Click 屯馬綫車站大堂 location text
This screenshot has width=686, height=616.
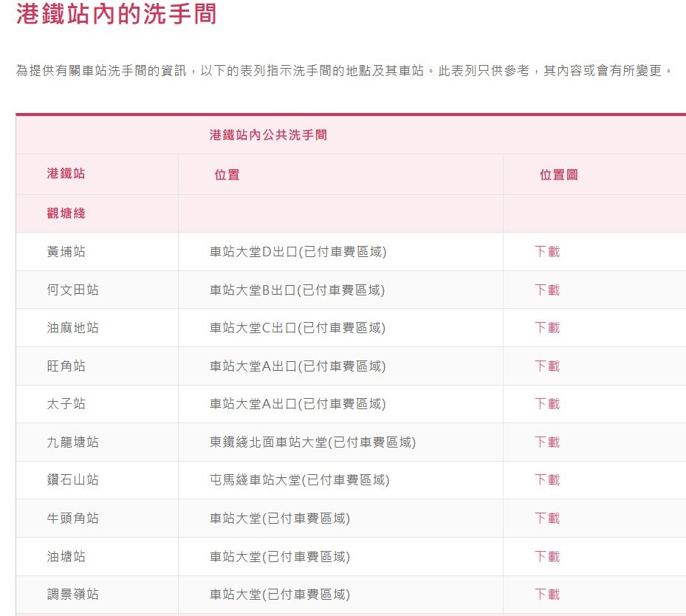pyautogui.click(x=299, y=480)
